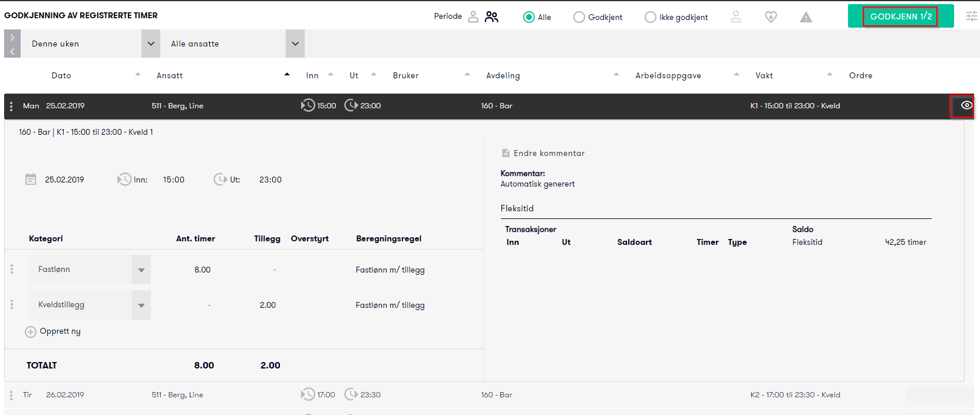Sort by the Avdeling column header
Viewport: 980px width, 415px height.
pyautogui.click(x=503, y=75)
